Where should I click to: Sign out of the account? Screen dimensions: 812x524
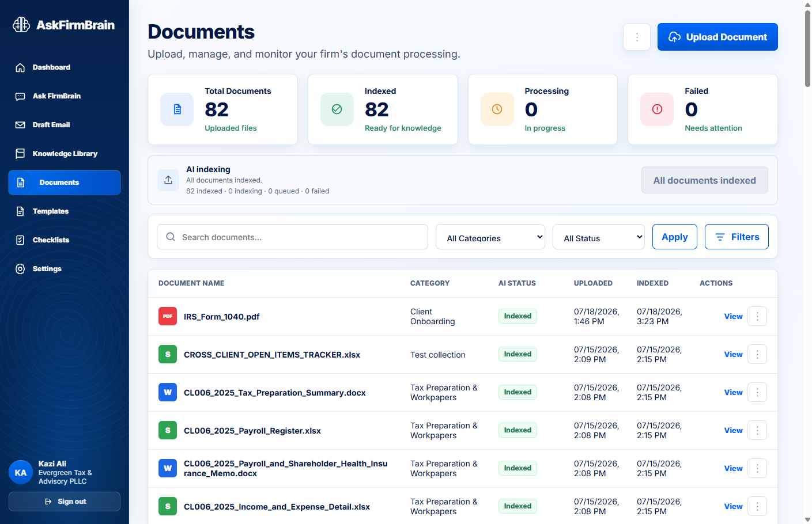65,502
